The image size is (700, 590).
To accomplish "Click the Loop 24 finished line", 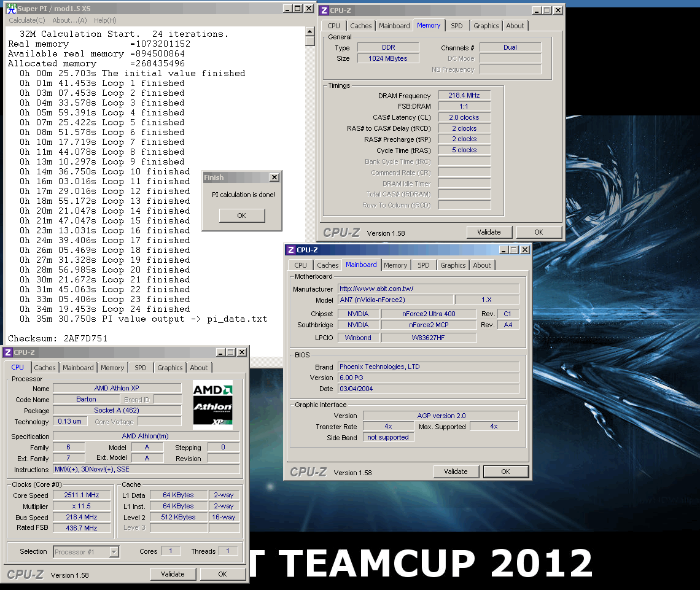I will 104,309.
